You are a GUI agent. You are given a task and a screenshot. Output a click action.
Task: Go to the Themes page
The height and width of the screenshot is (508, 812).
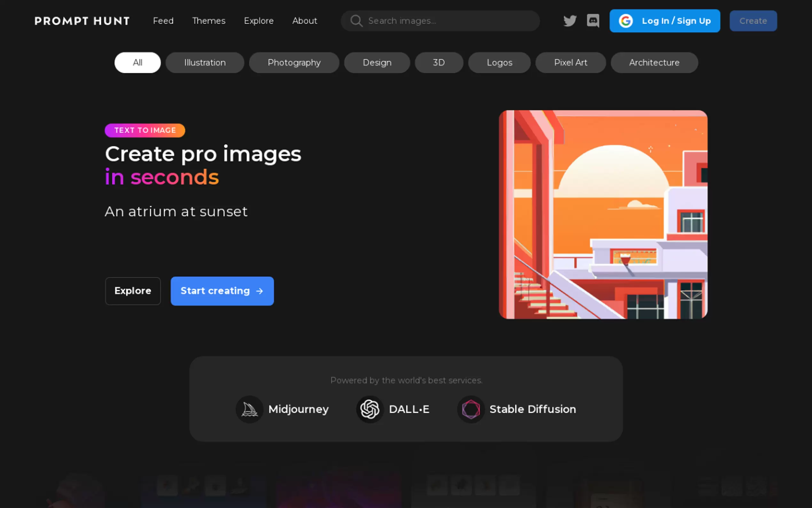click(209, 21)
